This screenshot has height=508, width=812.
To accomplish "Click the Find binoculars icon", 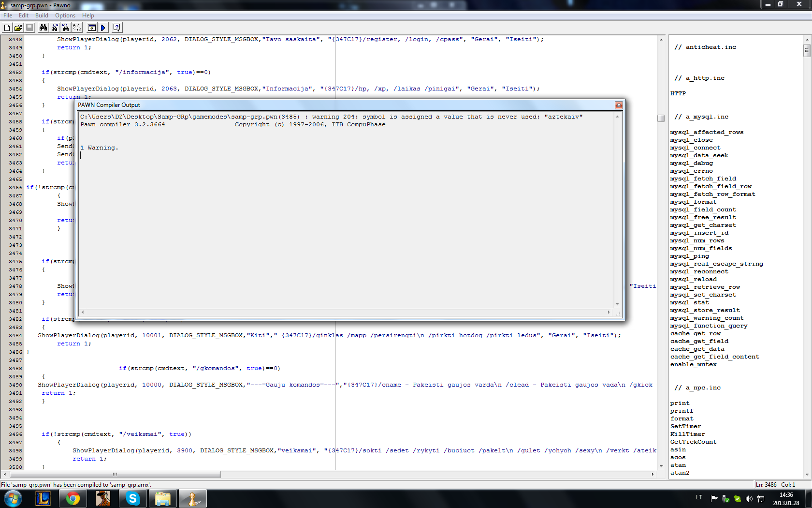I will tap(43, 28).
